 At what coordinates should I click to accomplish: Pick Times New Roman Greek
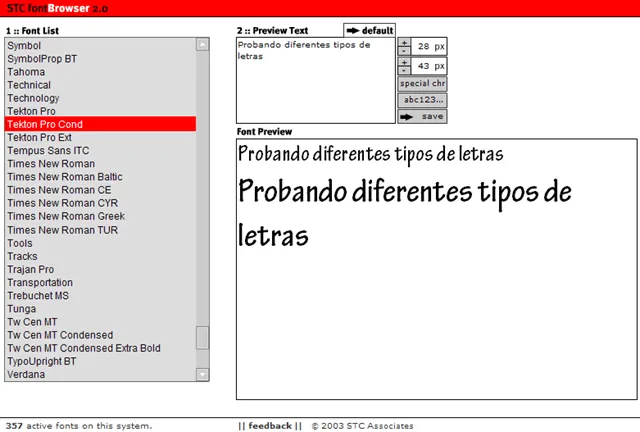click(100, 216)
